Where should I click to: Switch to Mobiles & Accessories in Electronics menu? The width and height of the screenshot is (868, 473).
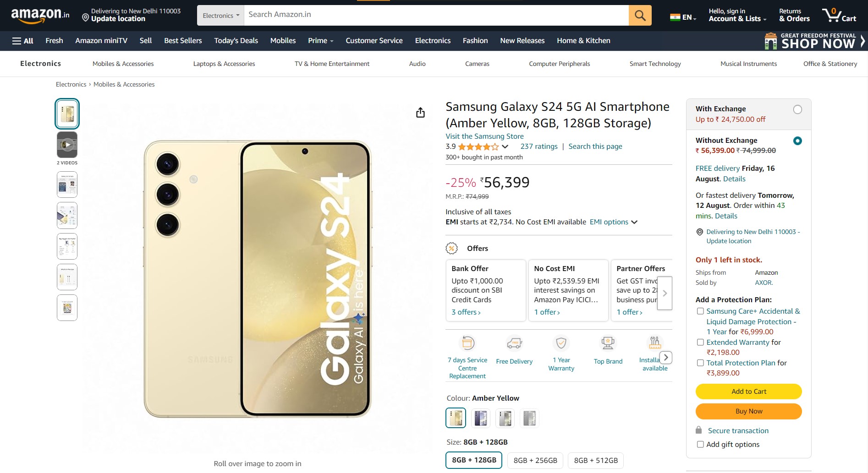point(123,64)
